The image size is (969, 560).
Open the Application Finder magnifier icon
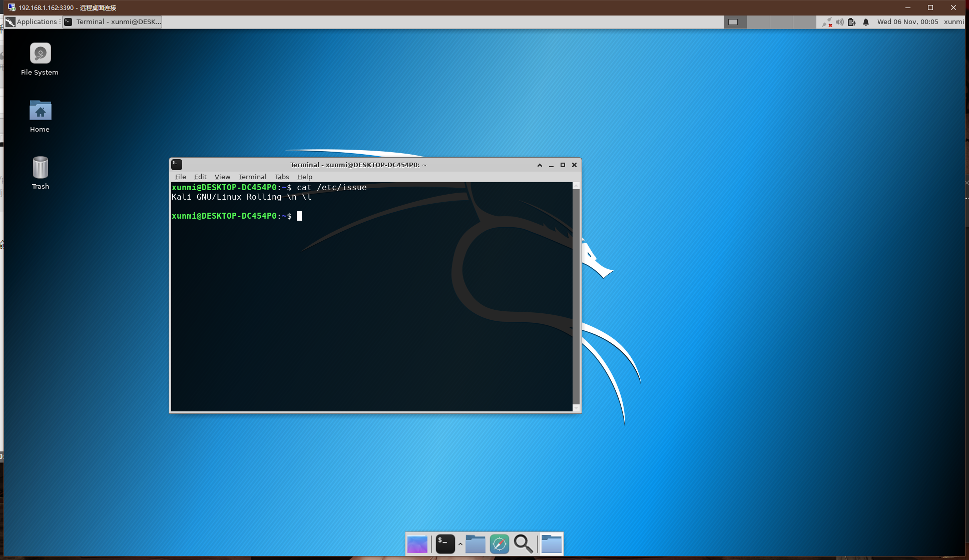pyautogui.click(x=523, y=544)
